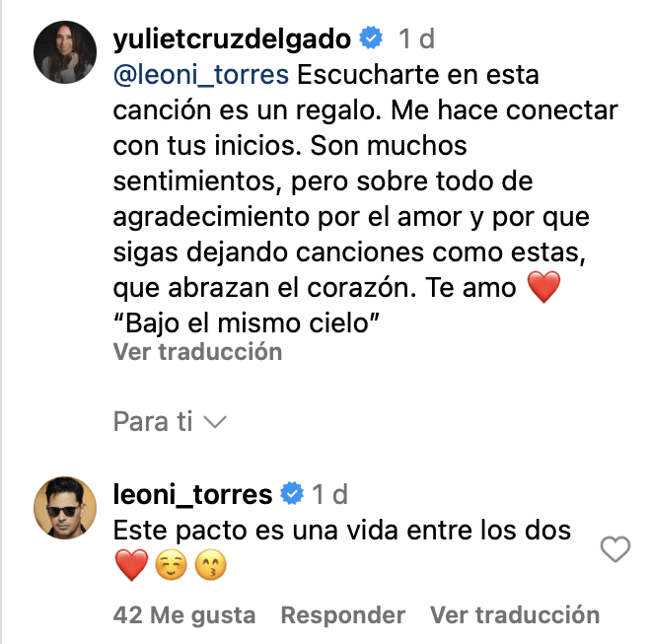The width and height of the screenshot is (650, 644).
Task: Click leoni_torres's profile picture
Action: (65, 508)
